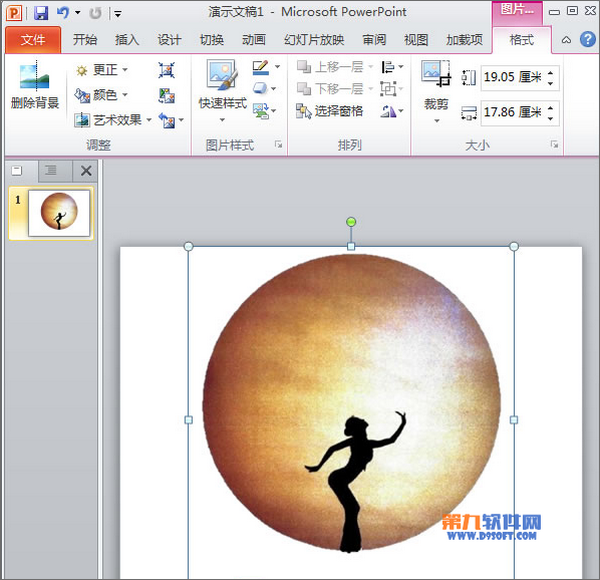Open the 大小 size dialog launcher
This screenshot has height=580, width=600.
(554, 144)
